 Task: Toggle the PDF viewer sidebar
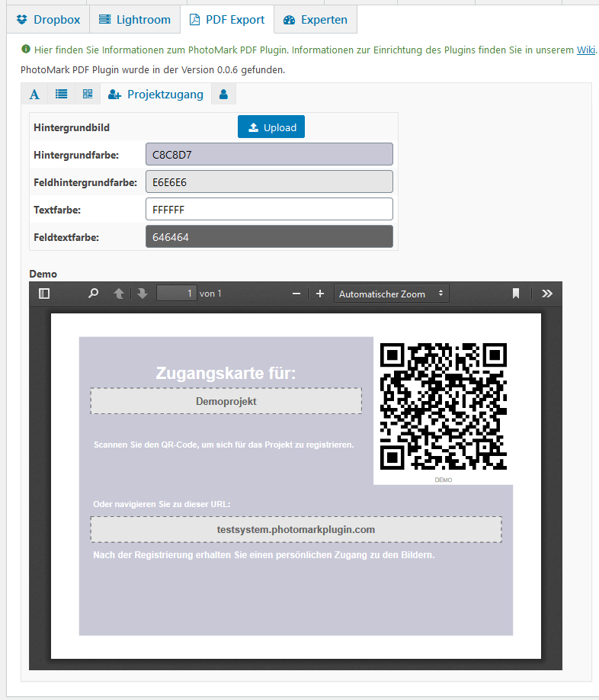(44, 294)
